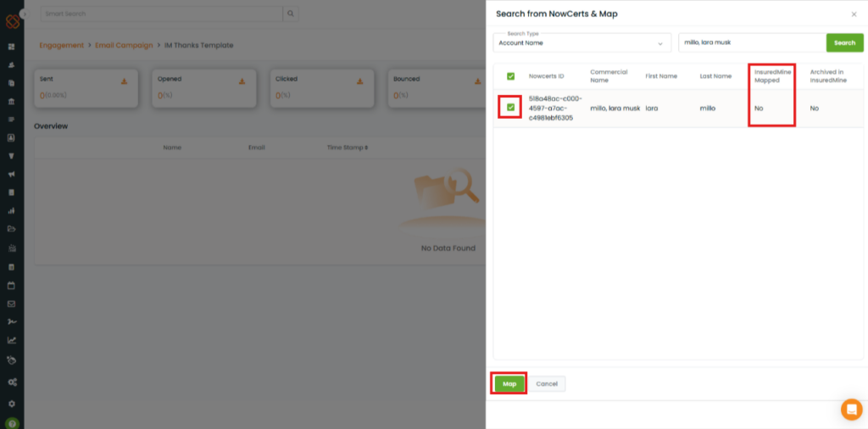The width and height of the screenshot is (868, 429).
Task: Toggle the select-all checkbox in table header
Action: 510,76
